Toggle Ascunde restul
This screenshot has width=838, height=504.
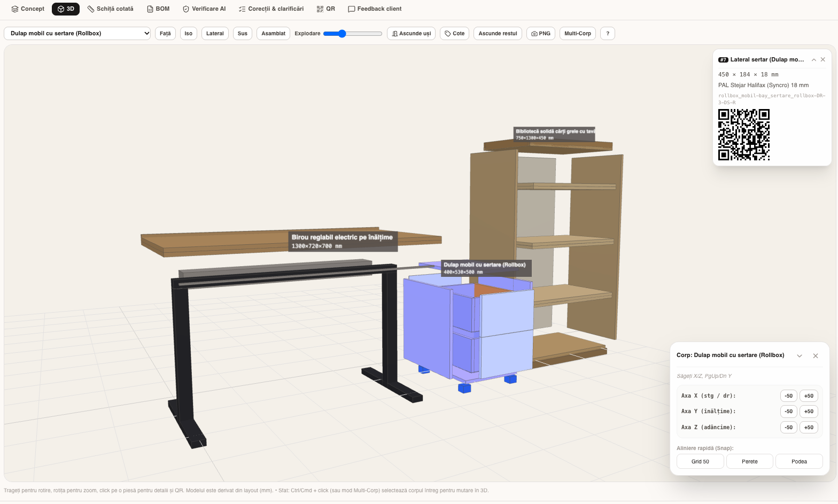[x=498, y=33]
